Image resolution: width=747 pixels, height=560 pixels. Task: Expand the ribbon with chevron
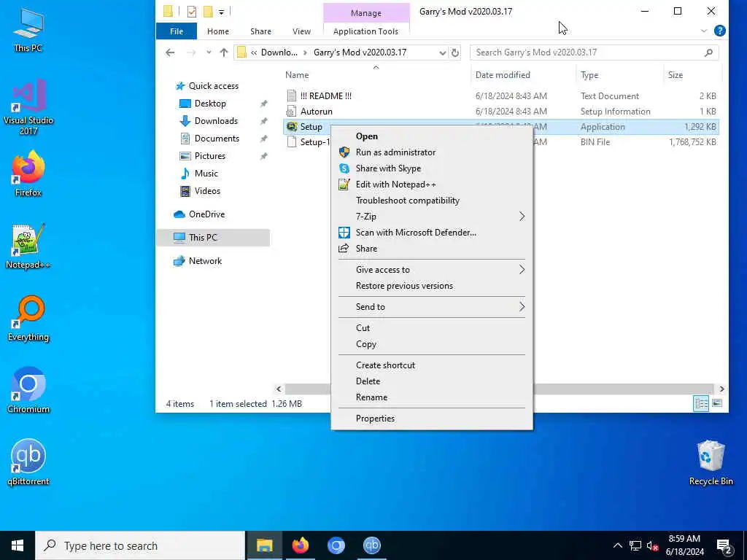pyautogui.click(x=704, y=31)
